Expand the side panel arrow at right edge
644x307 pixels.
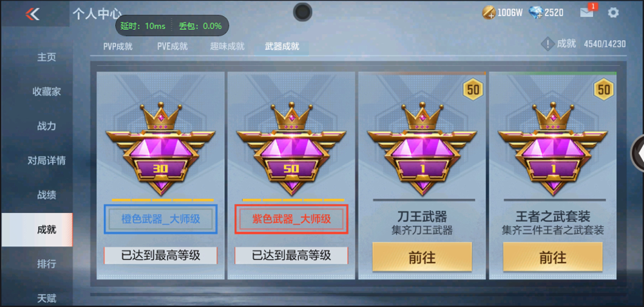click(x=638, y=153)
